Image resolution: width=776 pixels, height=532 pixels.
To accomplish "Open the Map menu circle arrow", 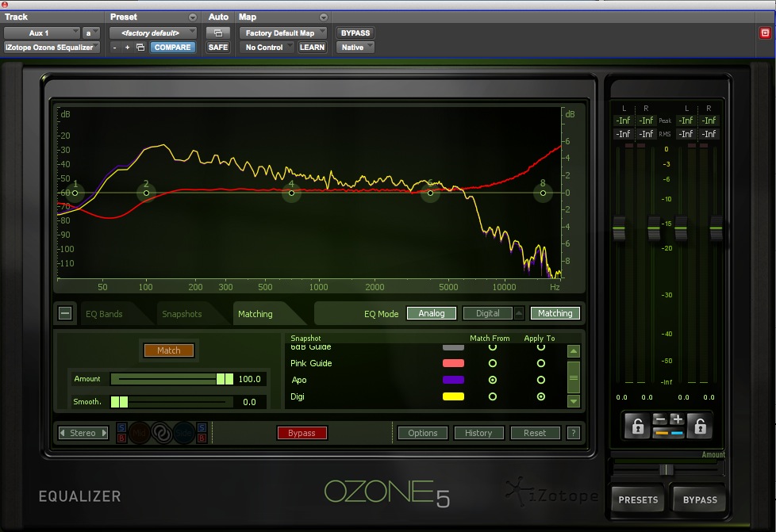I will (324, 17).
